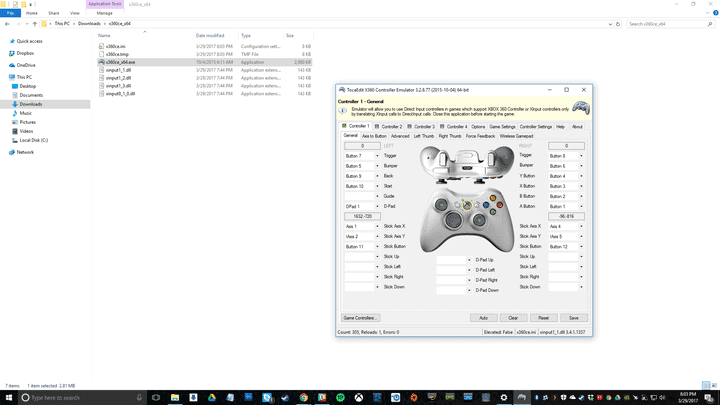Viewport: 720px width, 405px height.
Task: Click the Save button
Action: [x=574, y=318]
